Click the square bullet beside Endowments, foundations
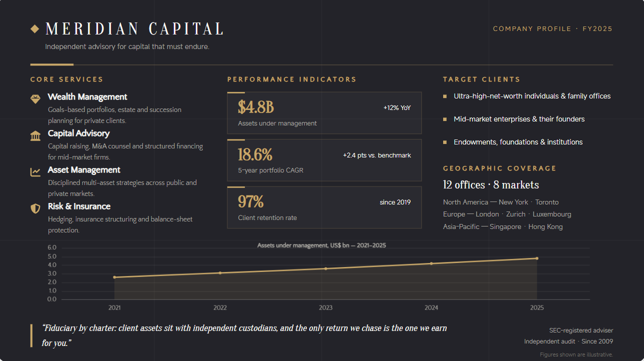 (445, 142)
